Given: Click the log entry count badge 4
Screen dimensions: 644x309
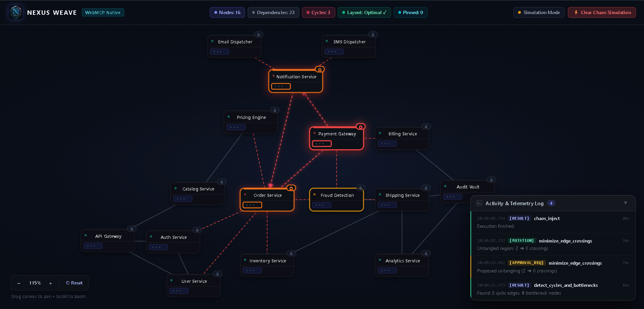Looking at the screenshot, I should coord(551,203).
